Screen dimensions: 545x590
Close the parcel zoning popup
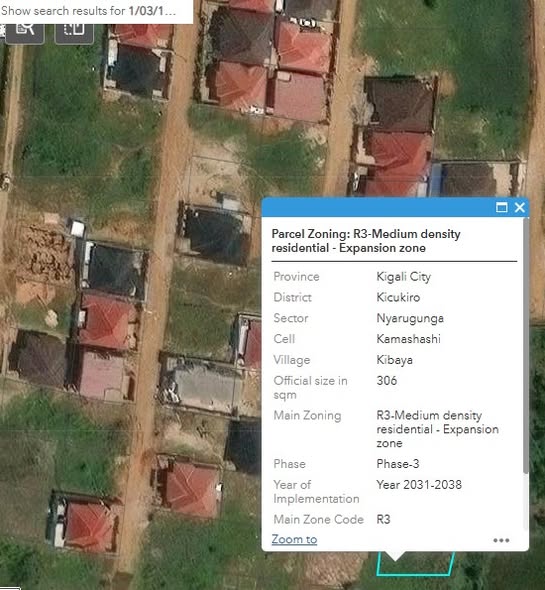point(520,207)
